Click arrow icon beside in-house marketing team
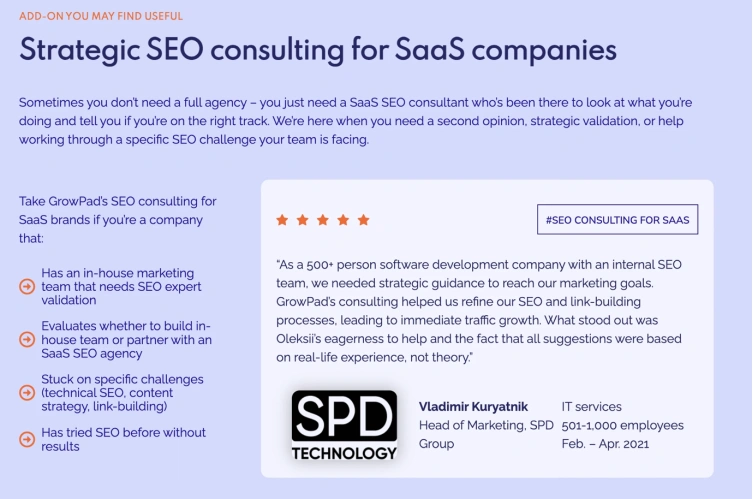The width and height of the screenshot is (753, 499). [27, 287]
